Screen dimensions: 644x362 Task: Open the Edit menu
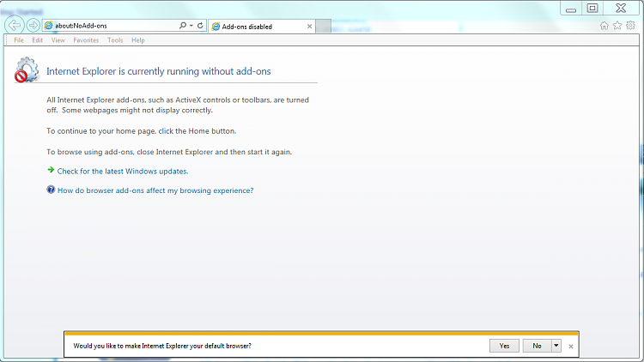38,40
